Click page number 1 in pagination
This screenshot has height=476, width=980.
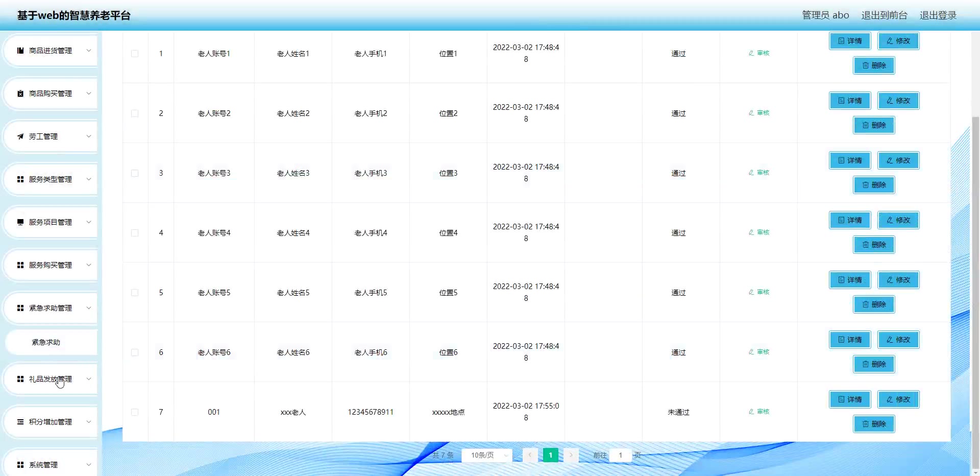coord(550,455)
